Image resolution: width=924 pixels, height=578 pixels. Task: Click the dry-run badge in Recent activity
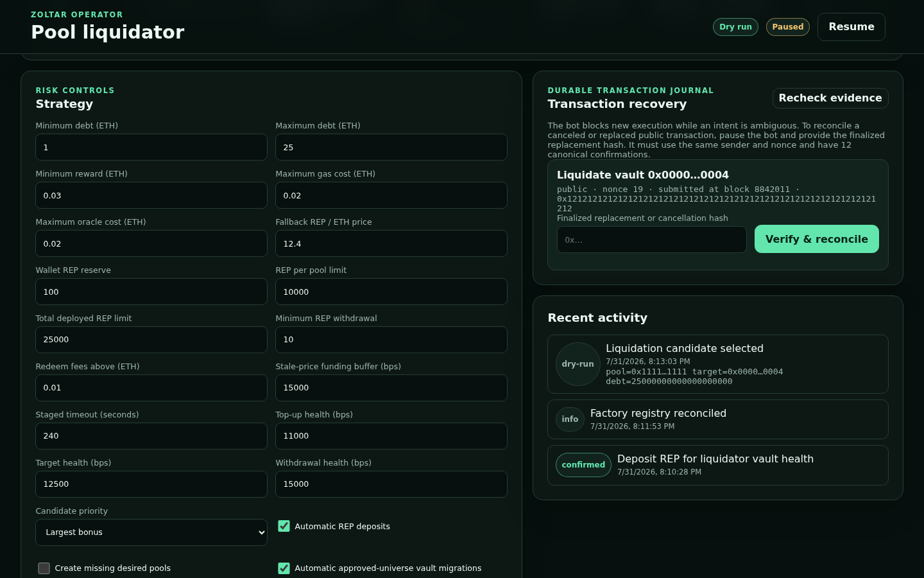tap(577, 364)
